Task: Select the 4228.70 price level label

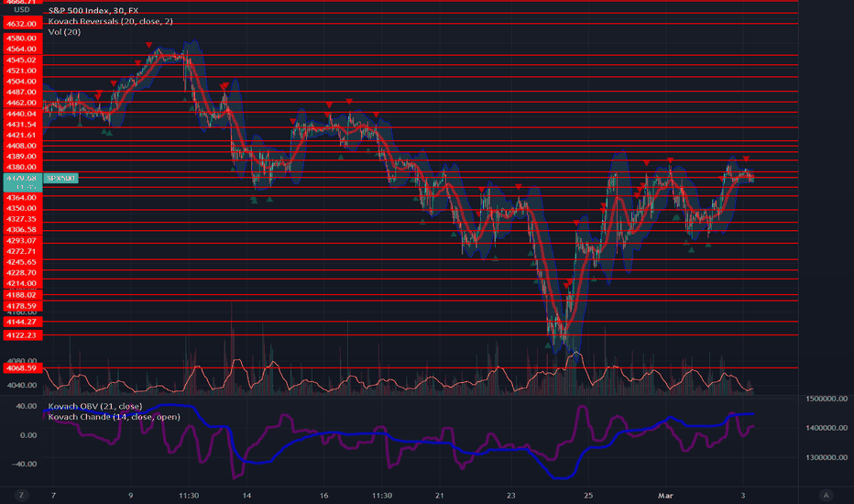Action: point(22,272)
